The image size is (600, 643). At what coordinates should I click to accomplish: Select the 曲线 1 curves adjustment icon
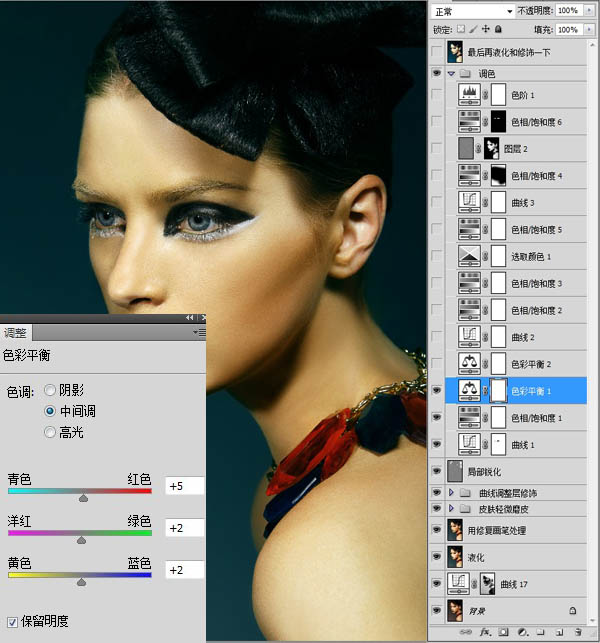(x=469, y=445)
